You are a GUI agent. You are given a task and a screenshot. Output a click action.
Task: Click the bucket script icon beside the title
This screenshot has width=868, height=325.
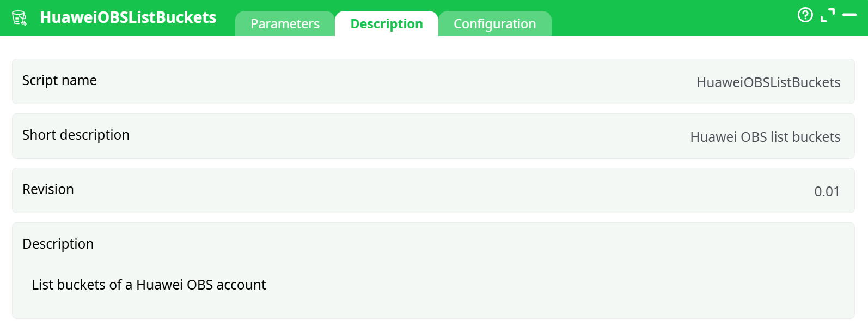[19, 17]
